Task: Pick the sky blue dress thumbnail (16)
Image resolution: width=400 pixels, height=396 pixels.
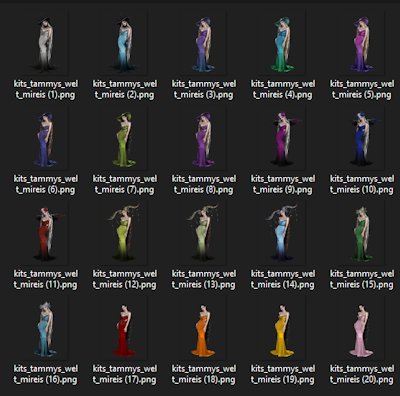Action: tap(46, 328)
